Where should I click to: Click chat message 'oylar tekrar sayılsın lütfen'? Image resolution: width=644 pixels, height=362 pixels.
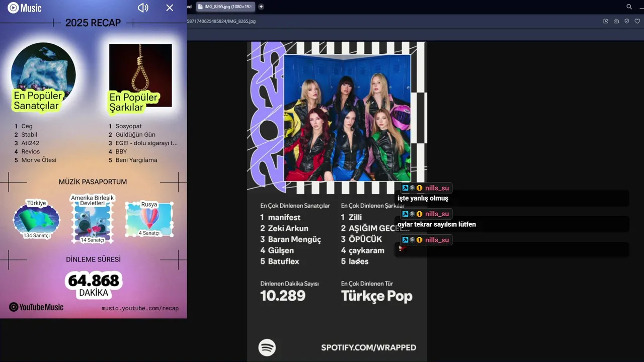pos(437,224)
